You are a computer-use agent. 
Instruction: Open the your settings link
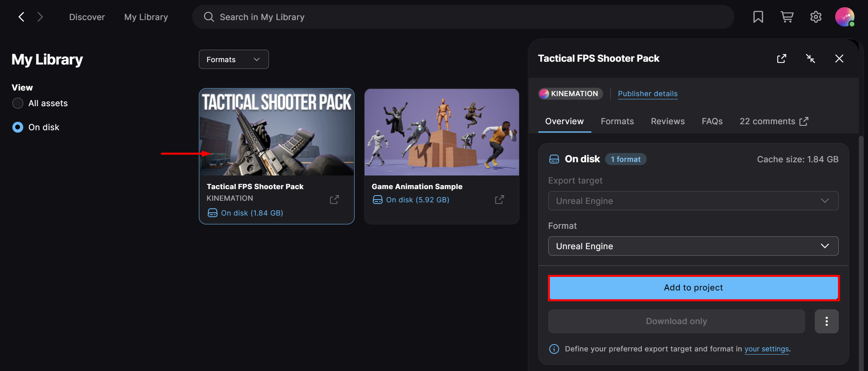[766, 349]
